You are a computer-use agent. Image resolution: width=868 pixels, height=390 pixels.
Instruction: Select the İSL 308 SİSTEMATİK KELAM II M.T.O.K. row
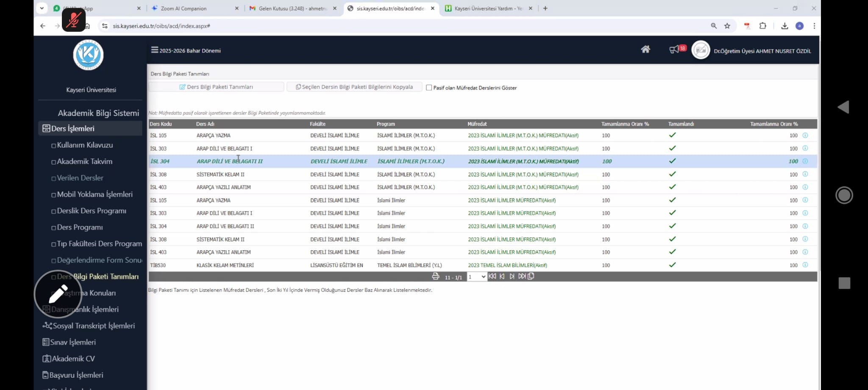coord(220,174)
